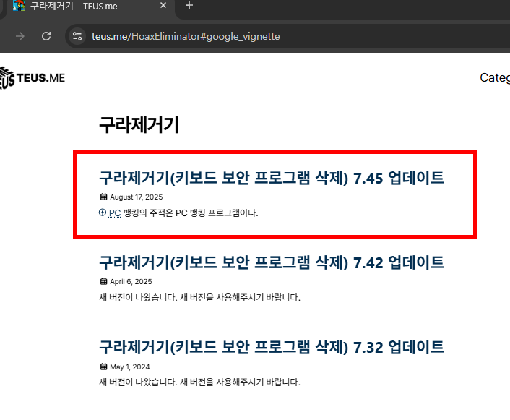Image resolution: width=510 pixels, height=420 pixels.
Task: Click calendar icon next to May 1, 2024
Action: [103, 367]
